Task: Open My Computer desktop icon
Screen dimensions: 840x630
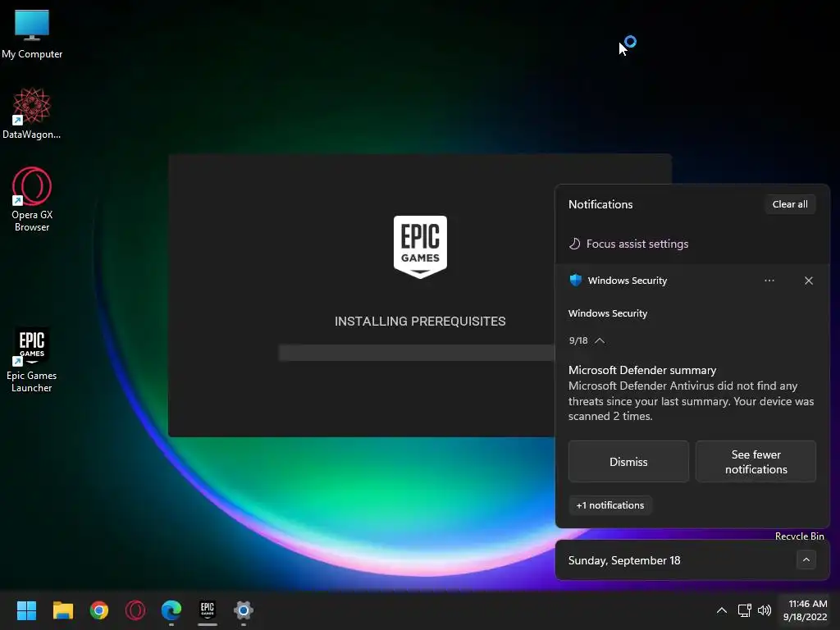Action: tap(32, 34)
